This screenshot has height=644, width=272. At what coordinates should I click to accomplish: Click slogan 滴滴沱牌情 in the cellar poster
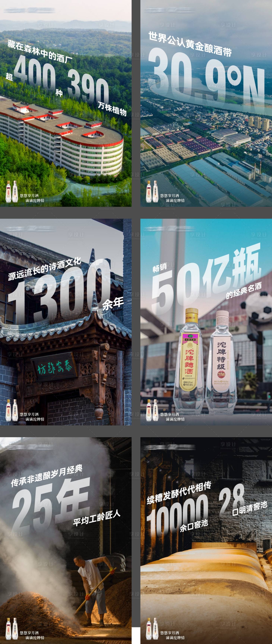175,638
